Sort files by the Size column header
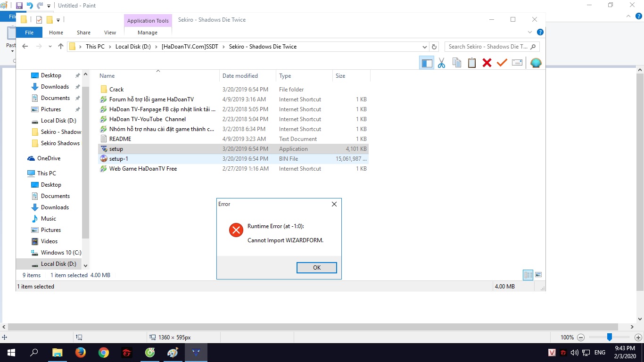The width and height of the screenshot is (644, 362). 351,76
